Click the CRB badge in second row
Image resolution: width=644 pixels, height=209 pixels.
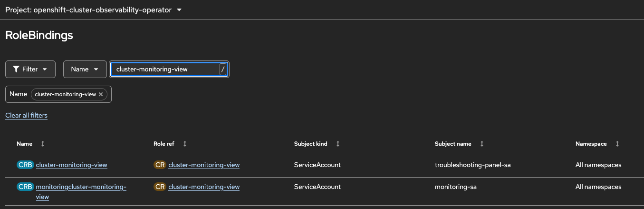25,187
